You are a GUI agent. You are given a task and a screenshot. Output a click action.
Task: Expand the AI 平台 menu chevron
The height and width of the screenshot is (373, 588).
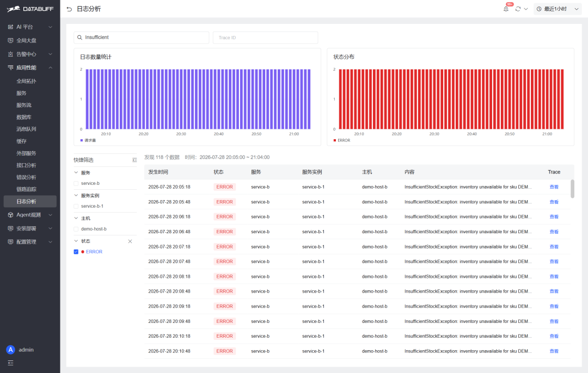point(50,27)
